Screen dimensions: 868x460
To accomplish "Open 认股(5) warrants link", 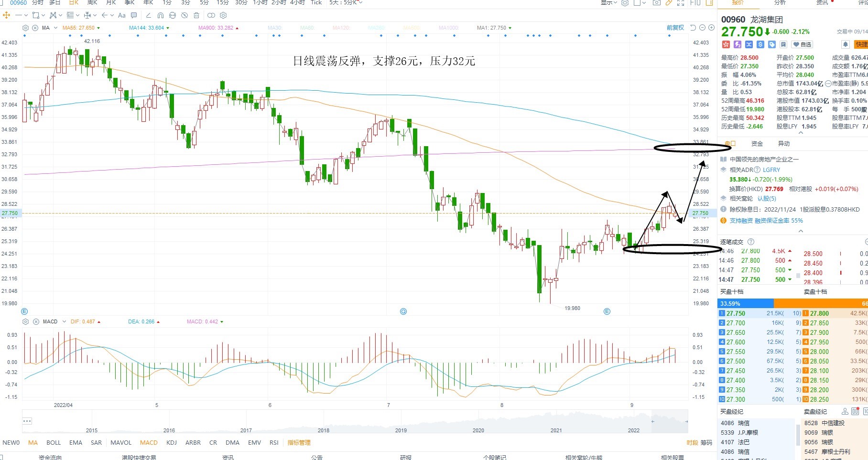I will pyautogui.click(x=767, y=198).
